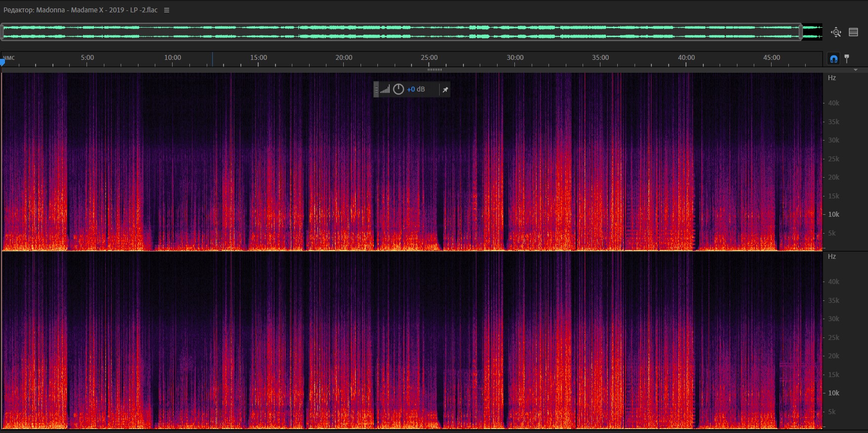Image resolution: width=868 pixels, height=433 pixels.
Task: Click the HUD signal level bars icon
Action: 385,90
